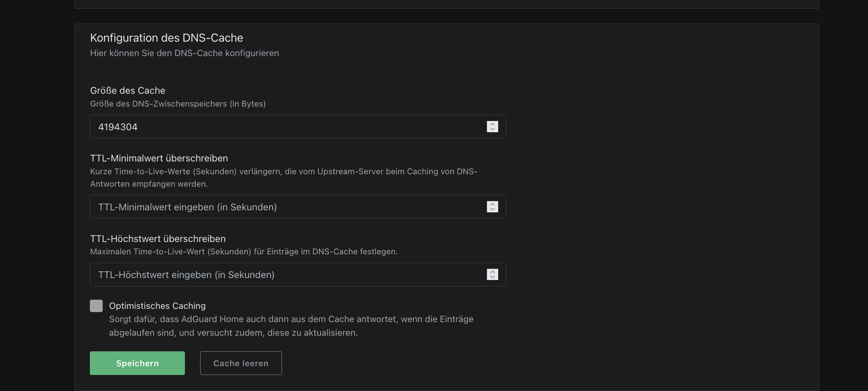
Task: Click the 'TTL-Höchstwert überschreiben' label
Action: (158, 239)
